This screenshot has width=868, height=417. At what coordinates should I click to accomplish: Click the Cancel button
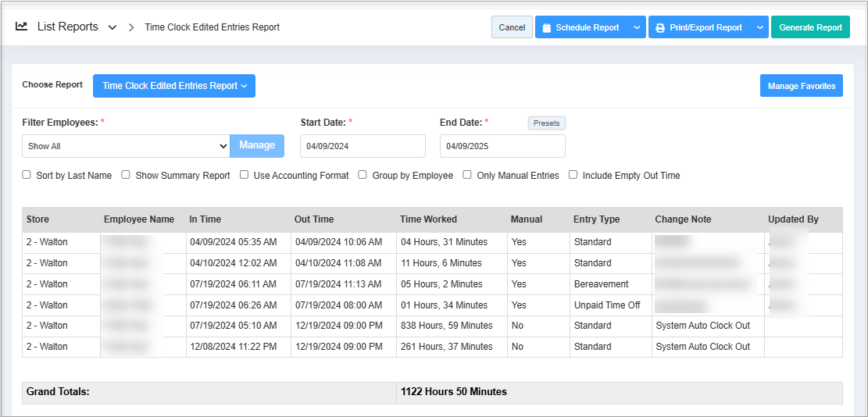click(x=512, y=27)
